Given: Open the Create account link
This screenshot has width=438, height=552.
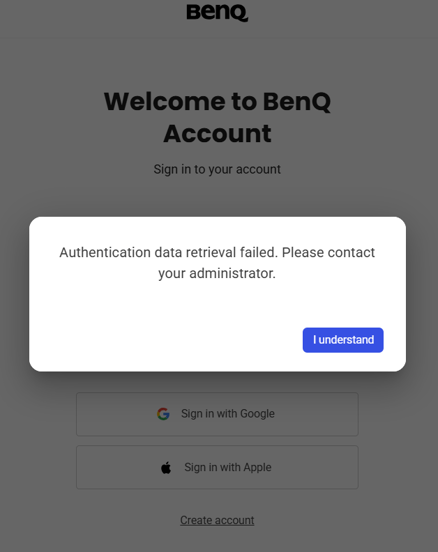Looking at the screenshot, I should click(x=217, y=520).
